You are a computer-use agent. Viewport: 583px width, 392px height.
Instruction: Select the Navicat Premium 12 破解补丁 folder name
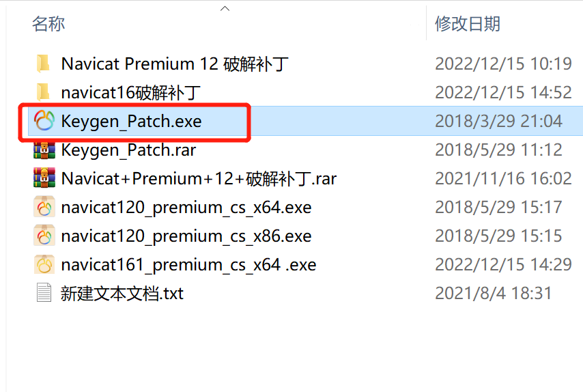point(175,64)
